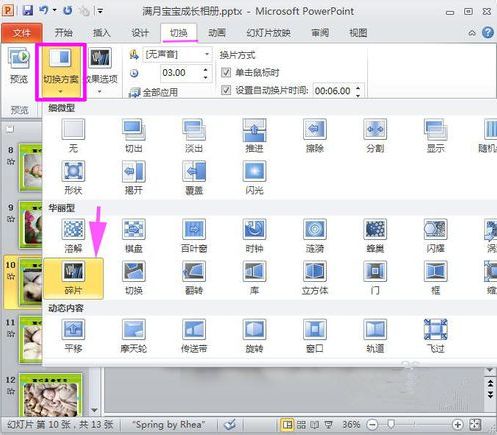Pick the 闪耀 glitter transition
497x435 pixels.
[435, 236]
